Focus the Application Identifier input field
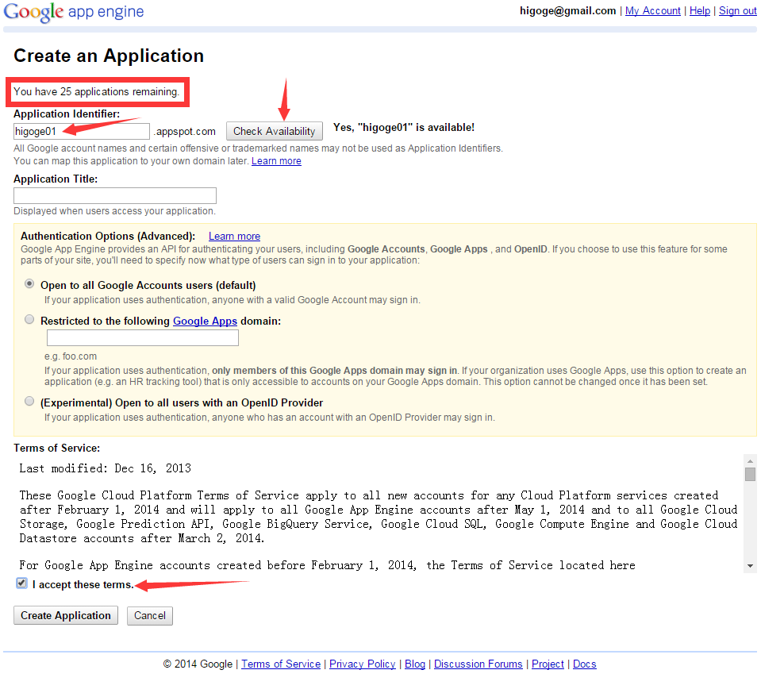Viewport: 784px width, 693px height. pyautogui.click(x=82, y=131)
